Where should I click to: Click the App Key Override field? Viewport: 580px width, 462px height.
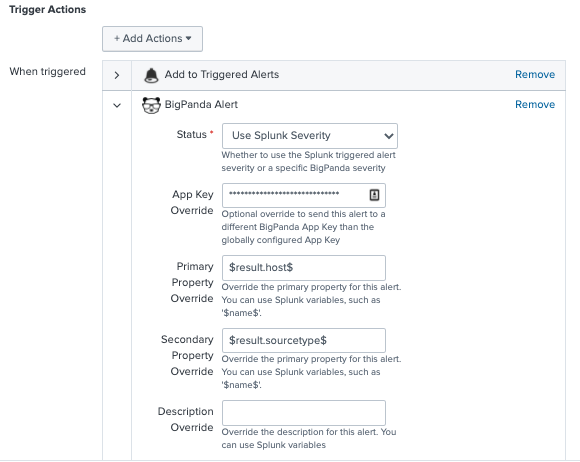click(x=304, y=195)
